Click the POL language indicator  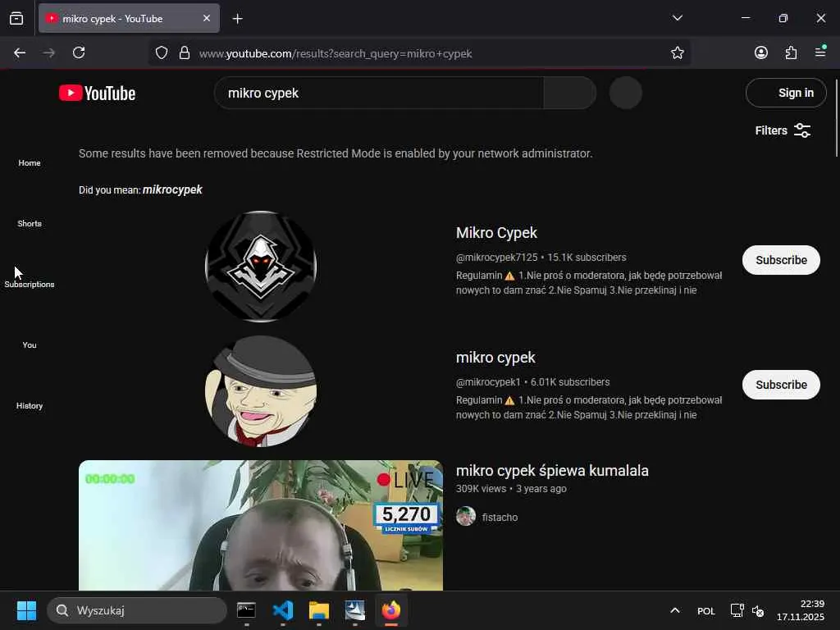[706, 610]
